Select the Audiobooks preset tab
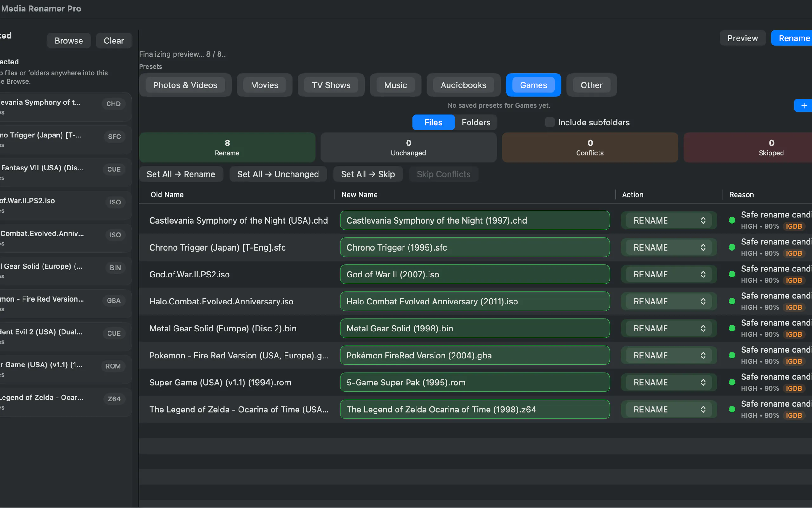The width and height of the screenshot is (812, 508). pos(463,85)
